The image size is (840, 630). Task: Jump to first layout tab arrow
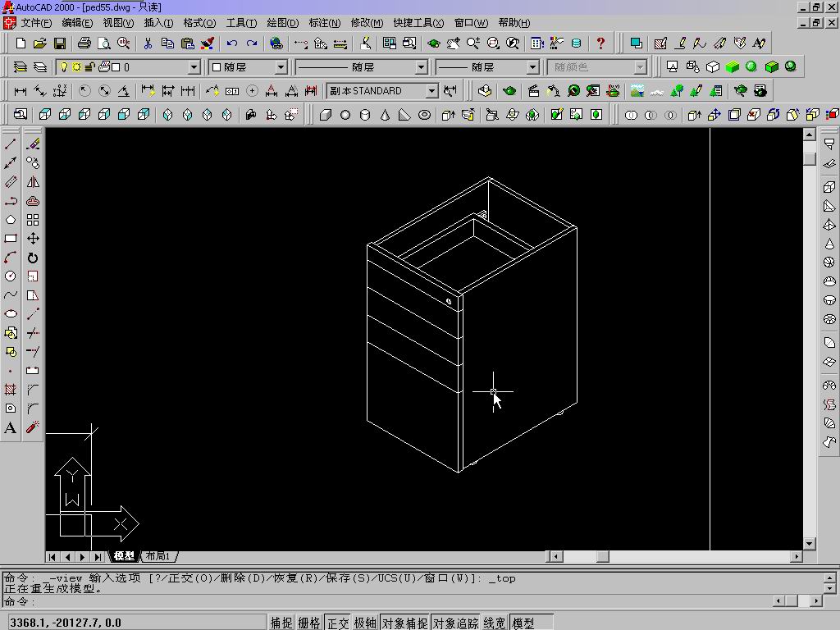(52, 557)
